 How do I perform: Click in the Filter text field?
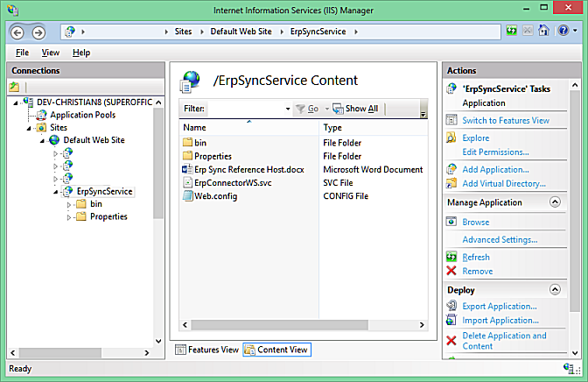click(246, 109)
